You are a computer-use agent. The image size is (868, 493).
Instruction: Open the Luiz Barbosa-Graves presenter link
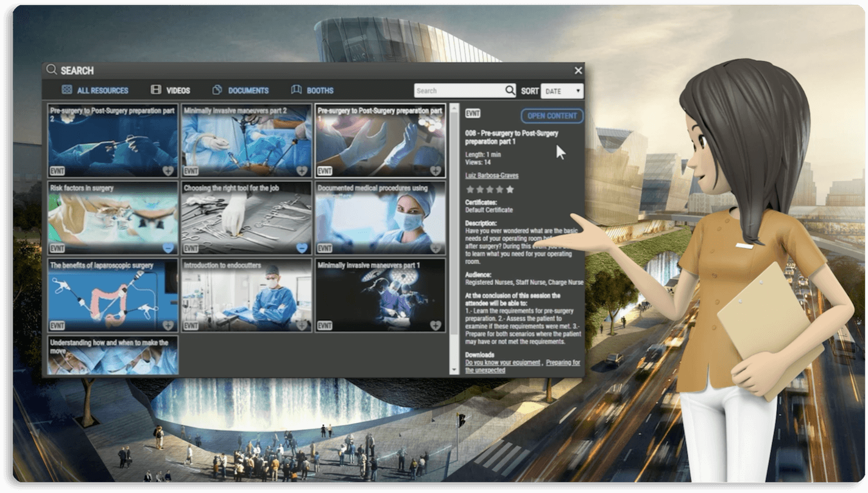click(492, 175)
